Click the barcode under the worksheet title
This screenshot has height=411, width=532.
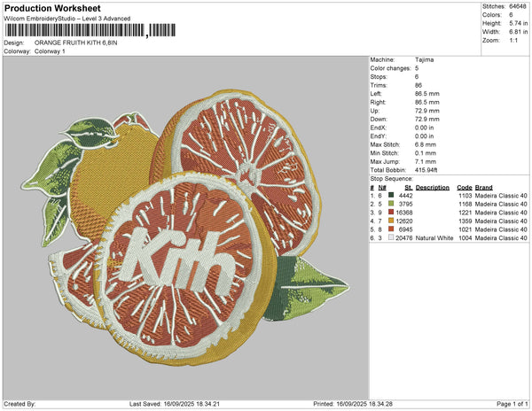pos(90,30)
